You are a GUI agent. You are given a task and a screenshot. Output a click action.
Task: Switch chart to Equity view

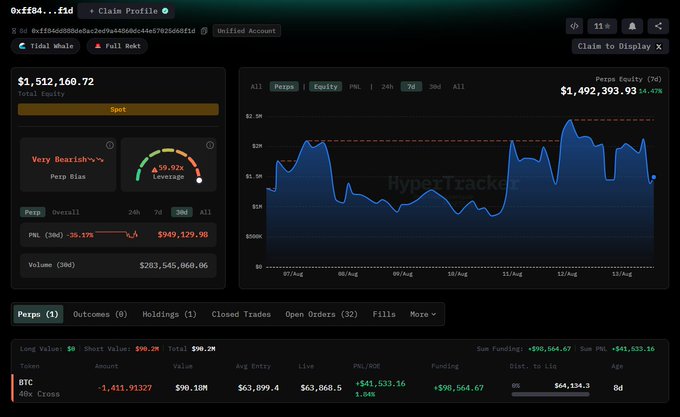pyautogui.click(x=326, y=87)
